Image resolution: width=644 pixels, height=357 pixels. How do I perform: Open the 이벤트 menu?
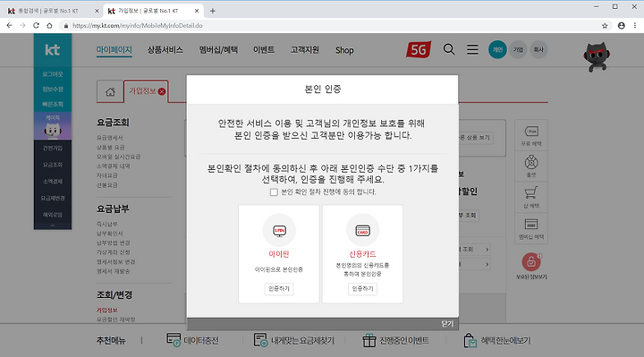(x=264, y=50)
